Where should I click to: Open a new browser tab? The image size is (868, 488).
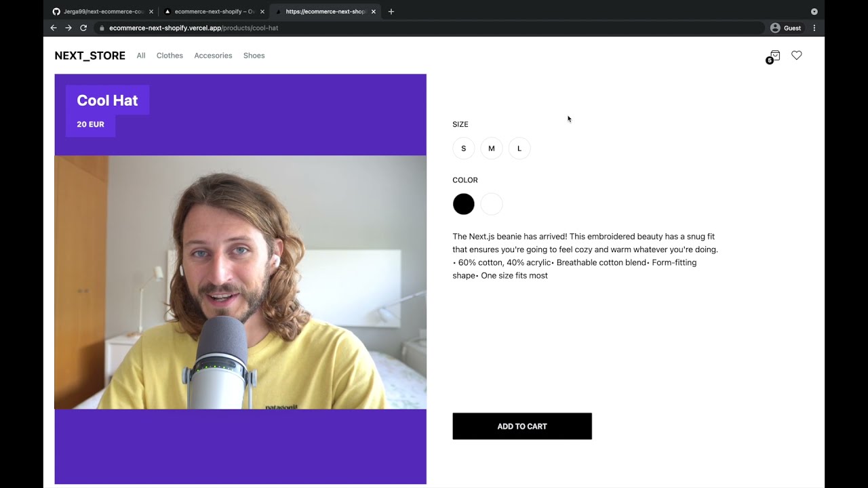tap(391, 12)
